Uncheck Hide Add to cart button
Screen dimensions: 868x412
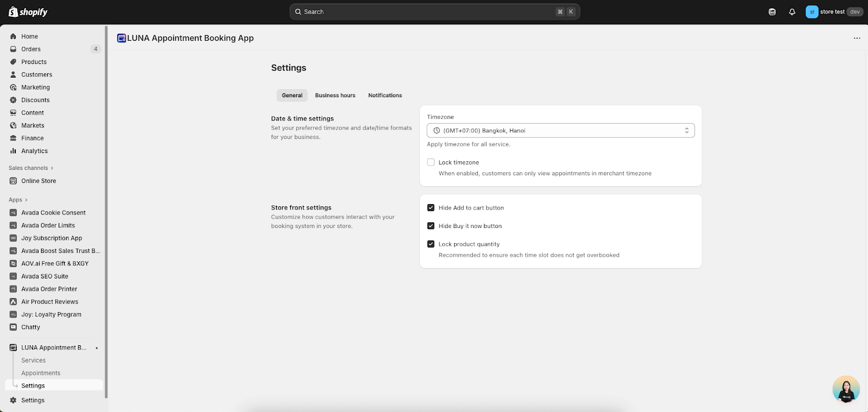coord(431,208)
